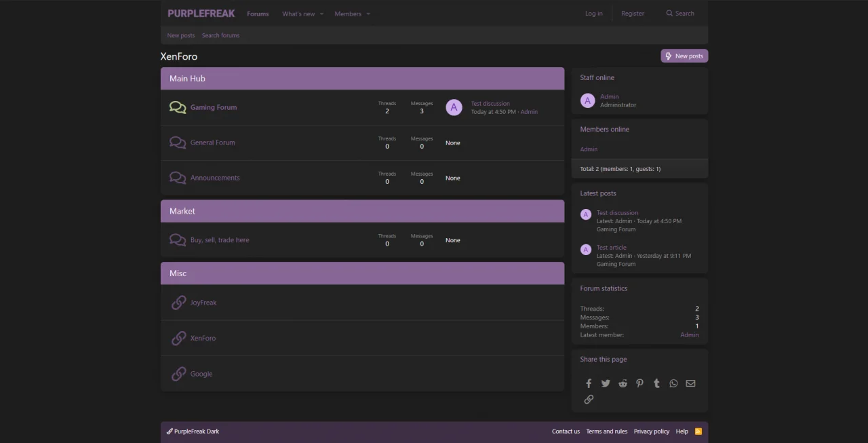Click the Gaming Forum chat bubbles icon

[x=178, y=107]
